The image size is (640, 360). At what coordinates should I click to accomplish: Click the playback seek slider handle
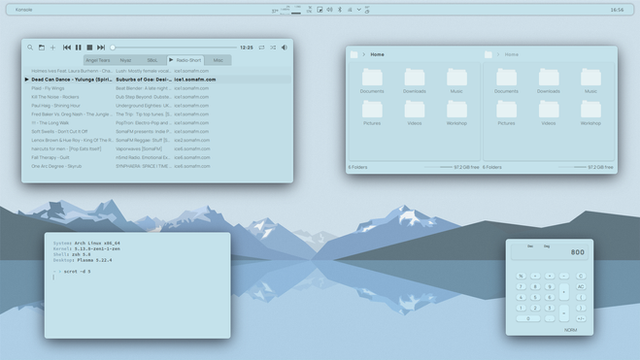pyautogui.click(x=113, y=48)
